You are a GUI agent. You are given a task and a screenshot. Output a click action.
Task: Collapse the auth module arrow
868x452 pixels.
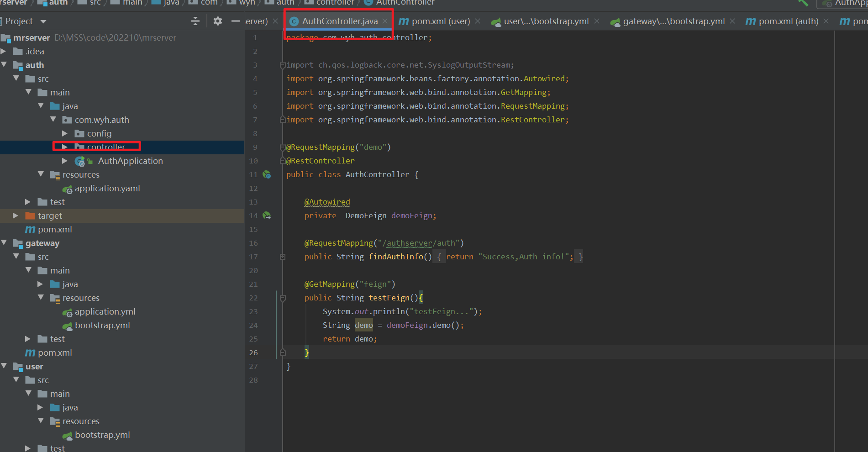[x=4, y=65]
